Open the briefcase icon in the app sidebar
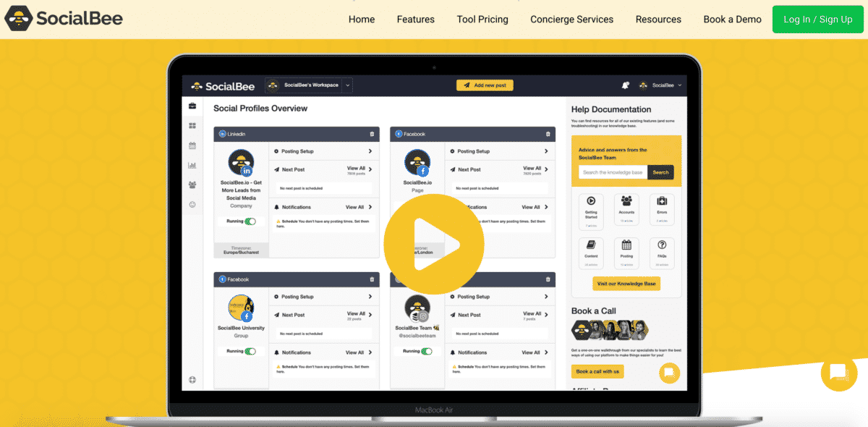This screenshot has width=868, height=427. (192, 106)
